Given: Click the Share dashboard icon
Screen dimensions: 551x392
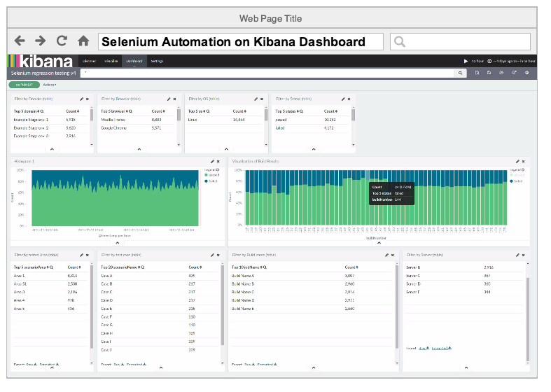Looking at the screenshot, I should point(514,73).
